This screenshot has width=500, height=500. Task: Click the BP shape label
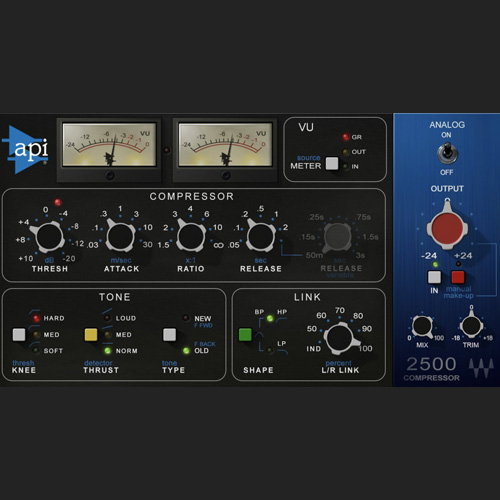(259, 312)
